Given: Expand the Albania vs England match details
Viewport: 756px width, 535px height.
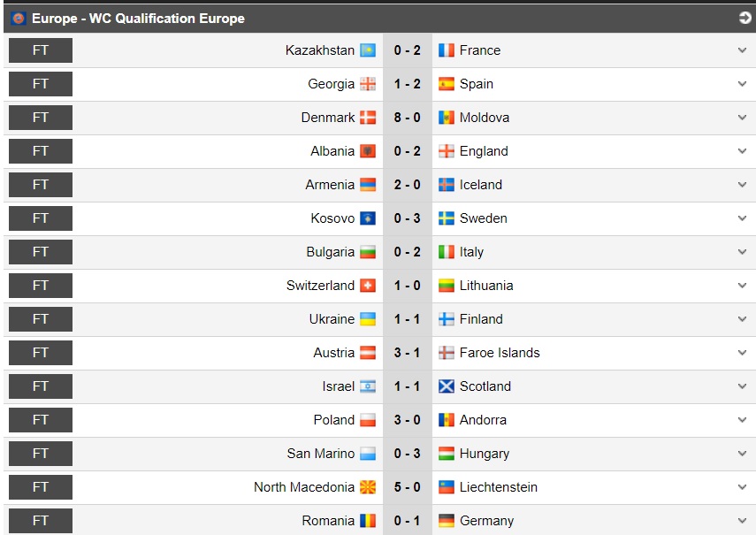Looking at the screenshot, I should point(742,151).
